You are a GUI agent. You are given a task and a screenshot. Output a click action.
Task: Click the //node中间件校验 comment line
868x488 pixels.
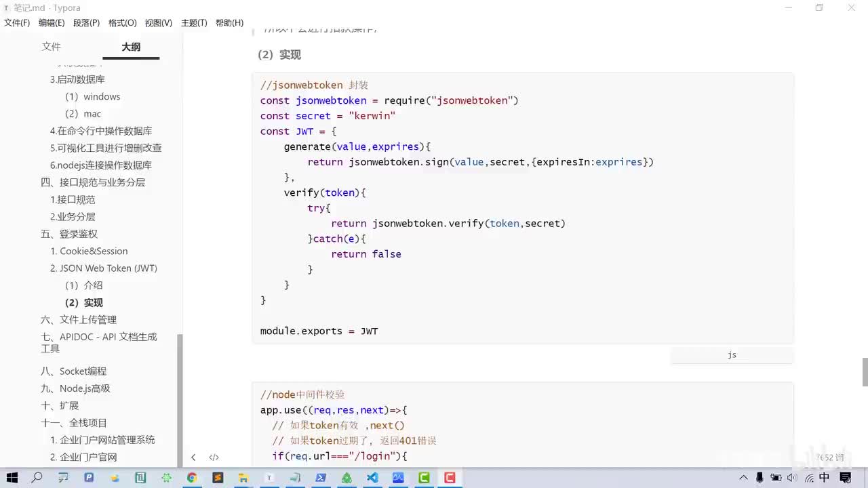pos(302,394)
